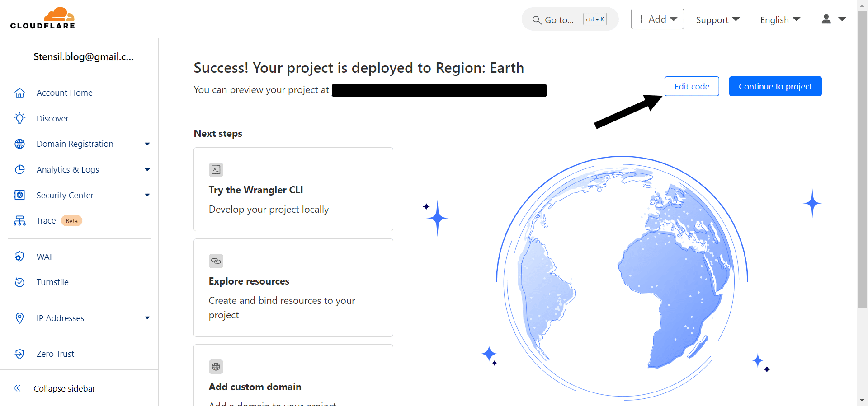Expand the IP Addresses submenu arrow
868x406 pixels.
[147, 318]
